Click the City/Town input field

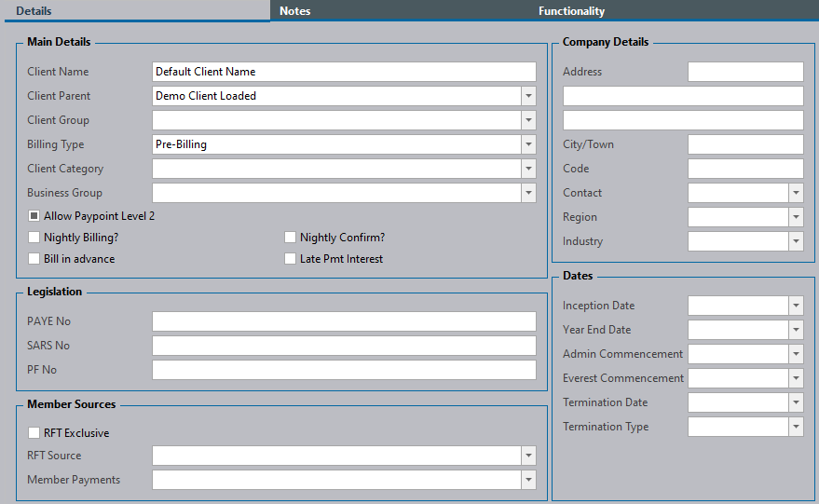point(745,144)
